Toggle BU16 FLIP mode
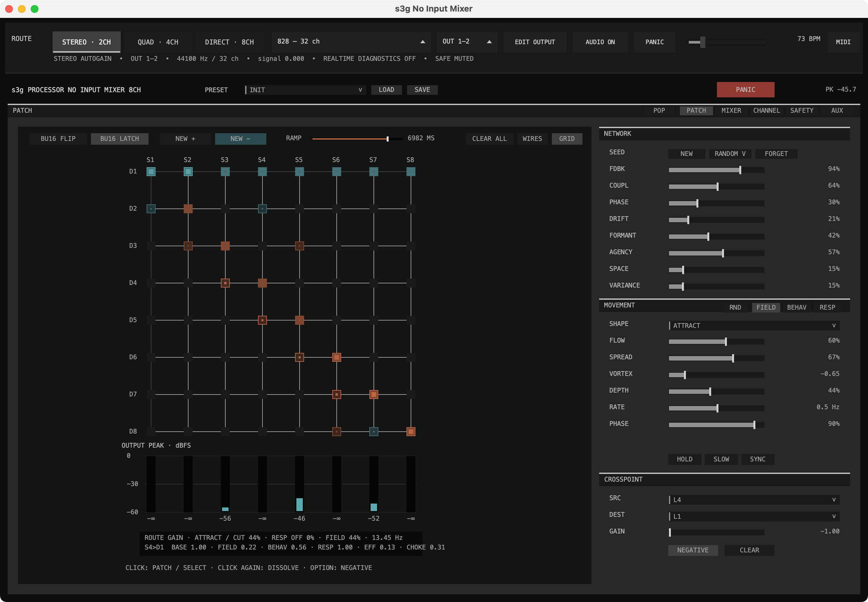 coord(58,139)
